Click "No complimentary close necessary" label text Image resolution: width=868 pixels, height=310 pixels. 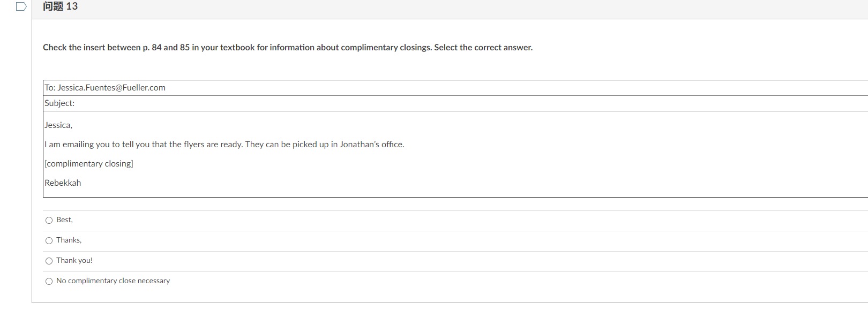point(113,281)
